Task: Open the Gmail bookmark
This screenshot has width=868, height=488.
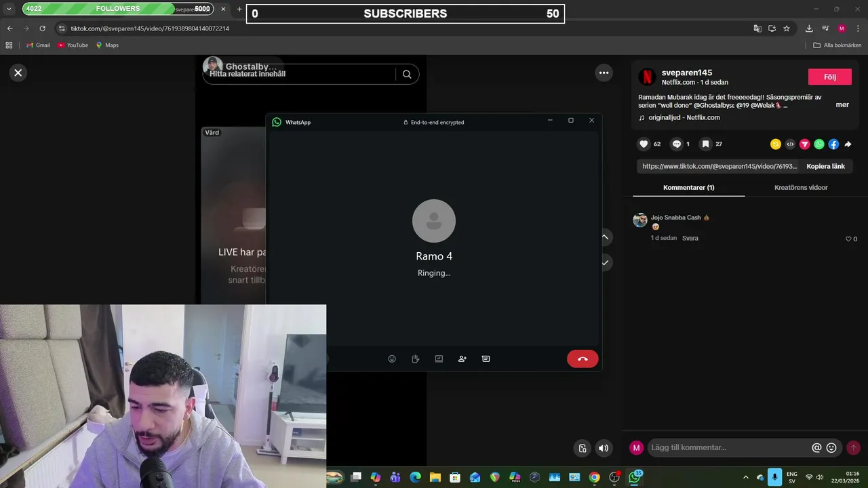Action: point(38,45)
